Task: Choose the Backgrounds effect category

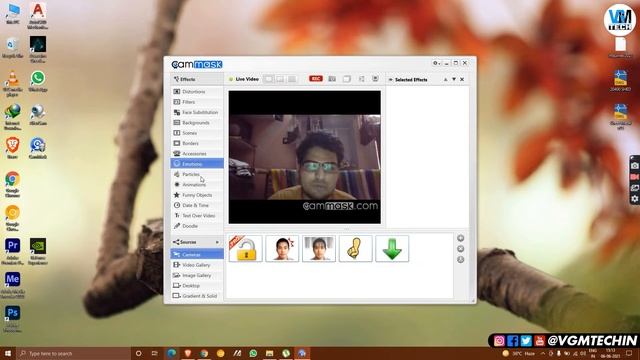Action: (197, 122)
